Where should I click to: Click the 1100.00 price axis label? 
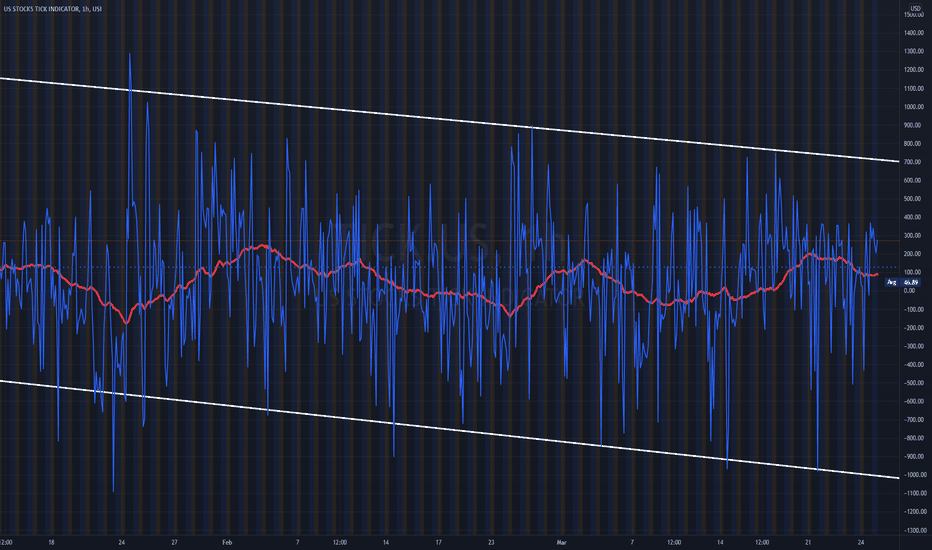[x=914, y=89]
